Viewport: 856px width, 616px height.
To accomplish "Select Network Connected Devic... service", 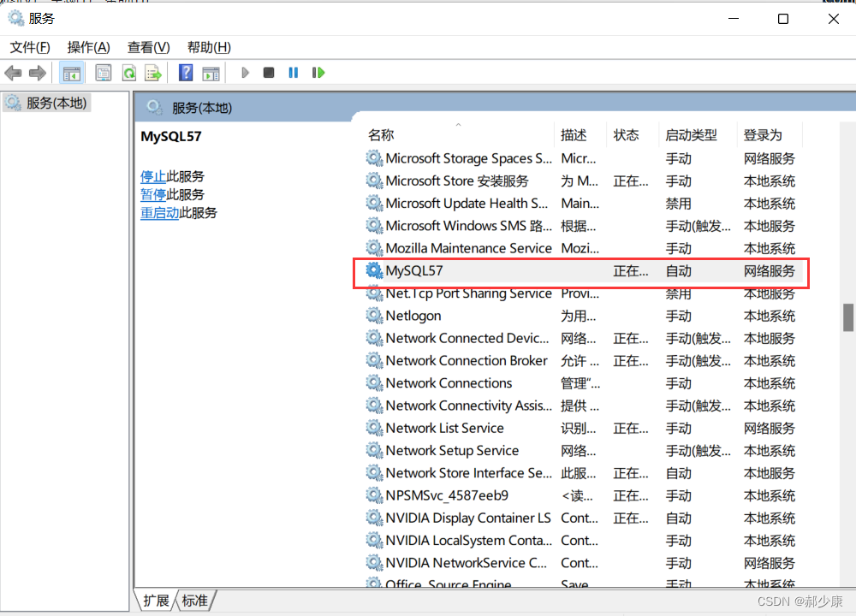I will [467, 338].
